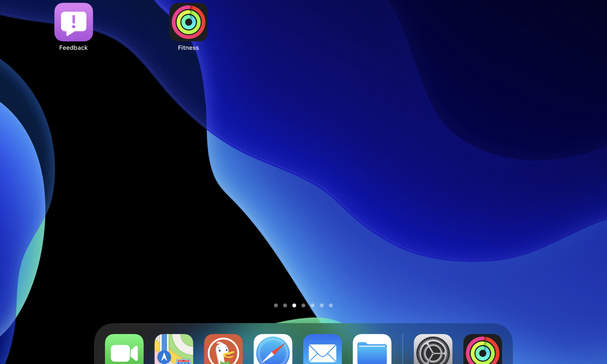Open FaceTime from the dock
The image size is (607, 364).
coord(124,349)
